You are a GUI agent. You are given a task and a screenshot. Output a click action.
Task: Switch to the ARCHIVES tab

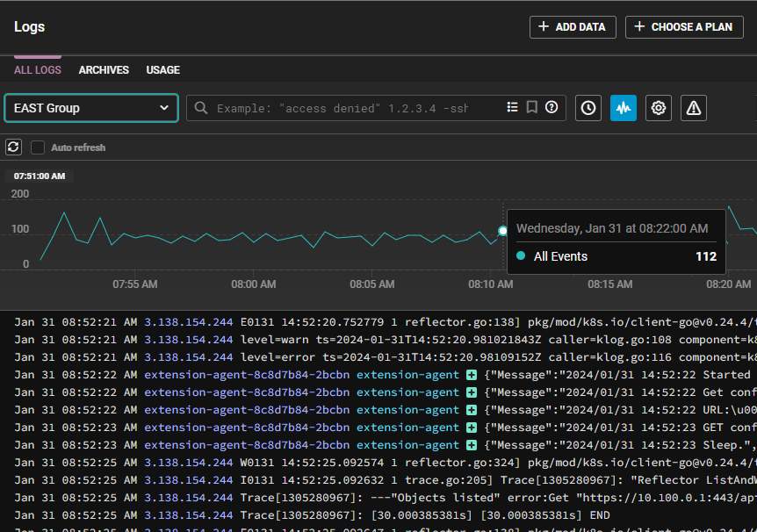(104, 70)
